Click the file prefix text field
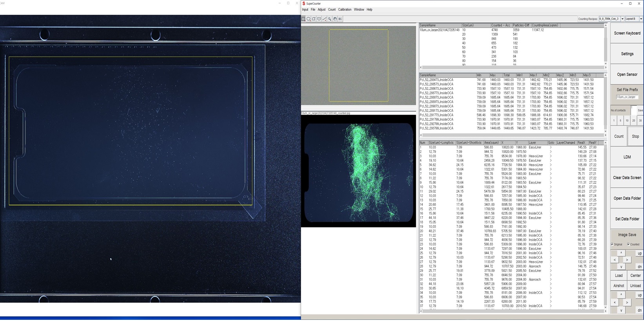Image resolution: width=644 pixels, height=321 pixels. pyautogui.click(x=626, y=97)
